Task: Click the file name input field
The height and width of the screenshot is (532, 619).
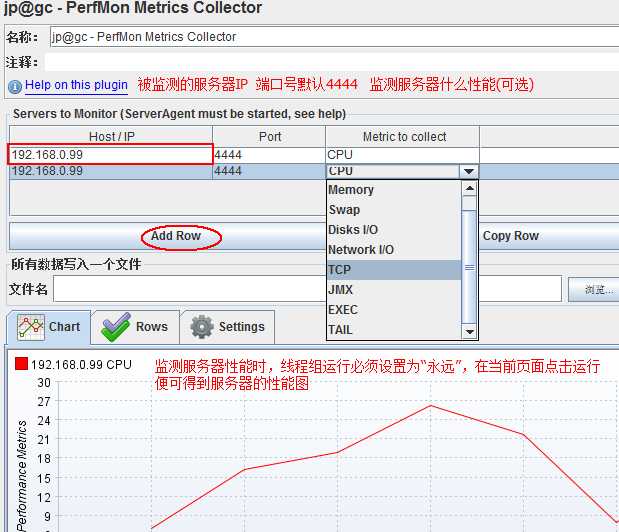Action: (307, 289)
